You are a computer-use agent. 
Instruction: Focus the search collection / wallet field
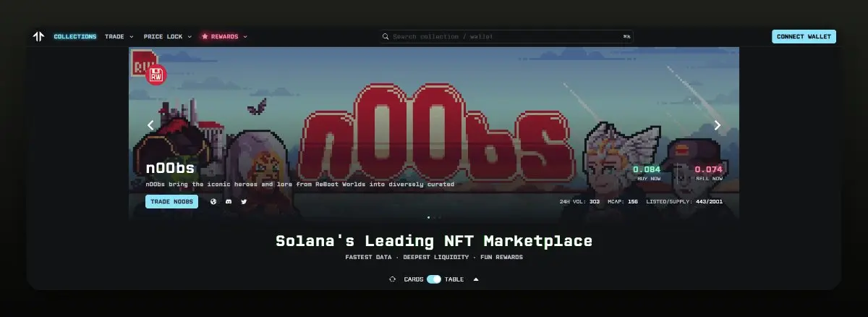(x=507, y=36)
